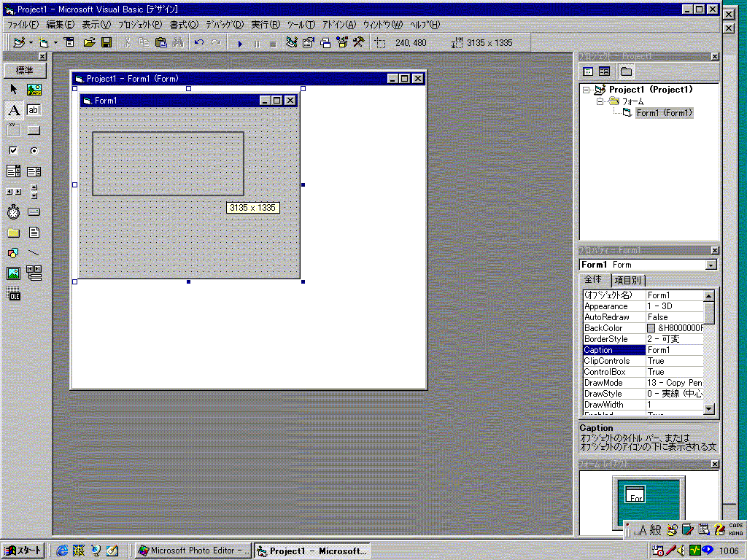Open the 実行(R) menu
This screenshot has height=560, width=747.
[266, 24]
